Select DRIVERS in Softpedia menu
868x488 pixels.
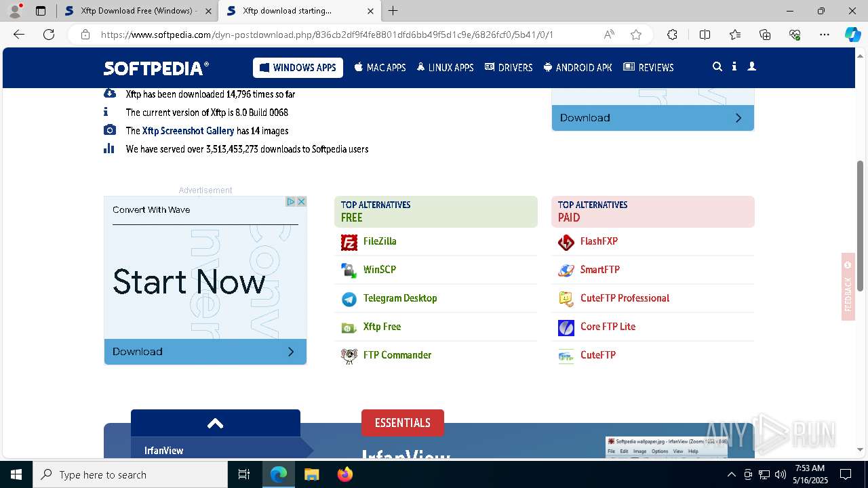point(509,68)
